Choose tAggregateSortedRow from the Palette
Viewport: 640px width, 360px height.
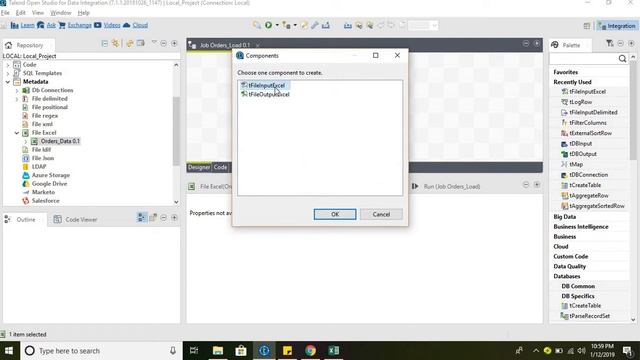597,206
